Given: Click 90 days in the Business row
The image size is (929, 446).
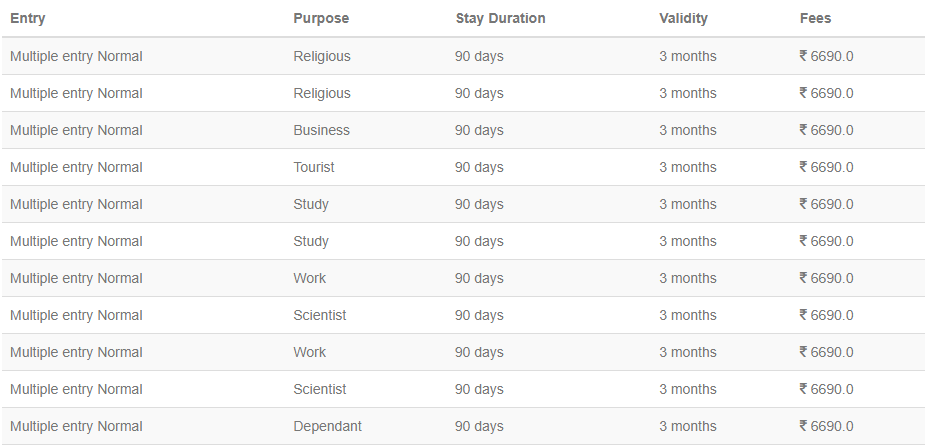Looking at the screenshot, I should coord(479,130).
